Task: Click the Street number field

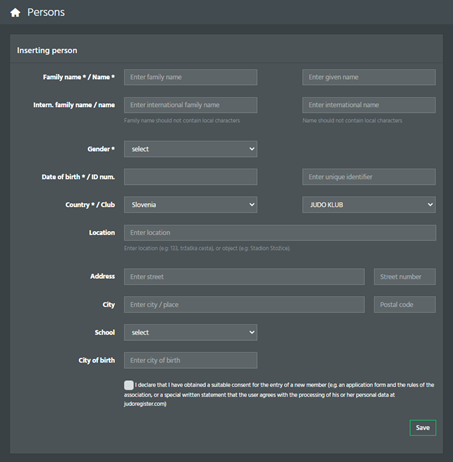Action: pyautogui.click(x=405, y=277)
